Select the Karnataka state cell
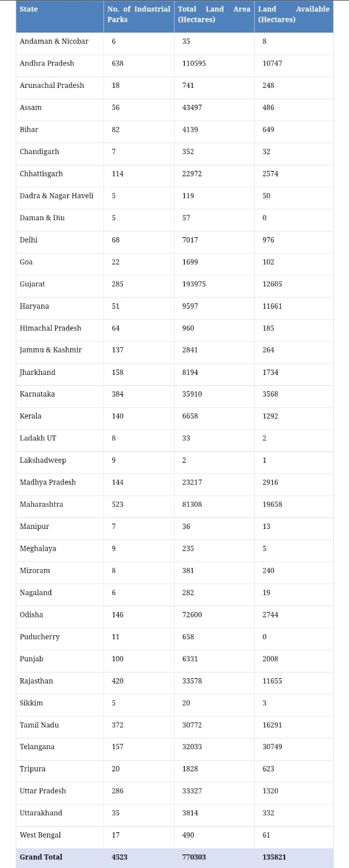Image resolution: width=349 pixels, height=868 pixels. 37,394
